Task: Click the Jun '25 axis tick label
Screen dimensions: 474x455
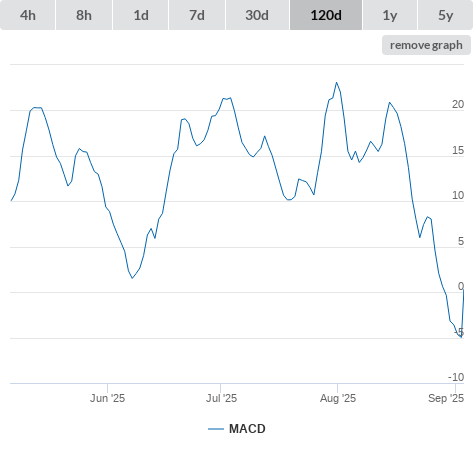Action: (107, 398)
